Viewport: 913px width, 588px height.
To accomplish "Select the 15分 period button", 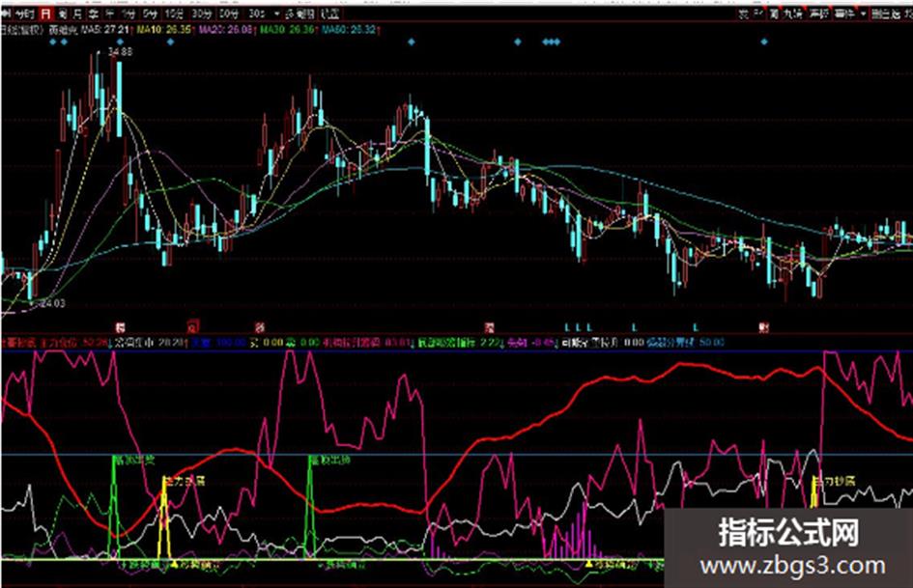I will (174, 14).
